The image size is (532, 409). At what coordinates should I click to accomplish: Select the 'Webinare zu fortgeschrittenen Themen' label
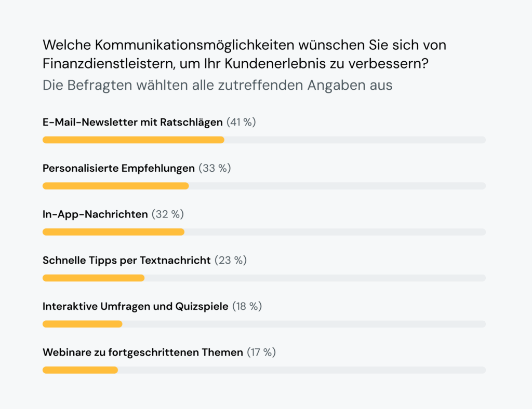(143, 352)
